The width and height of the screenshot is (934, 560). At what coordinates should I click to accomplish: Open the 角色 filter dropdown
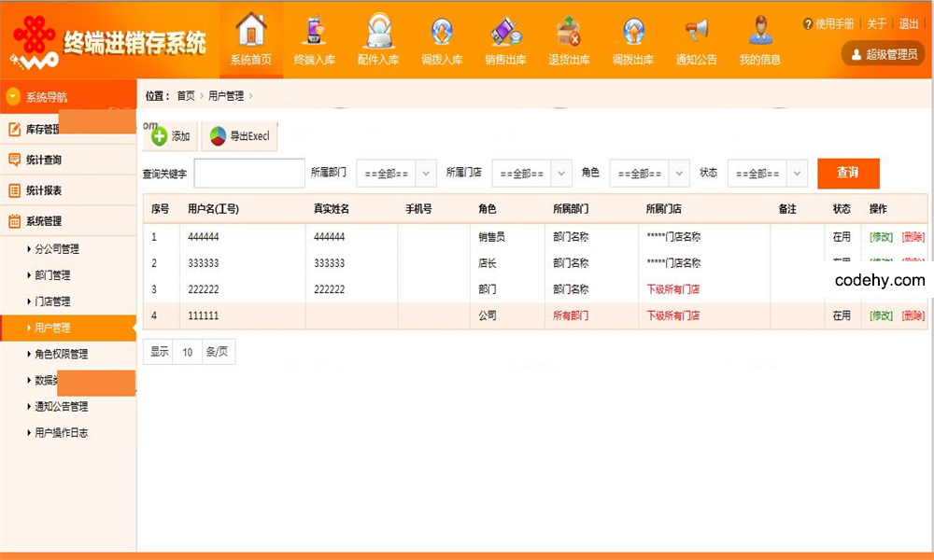pyautogui.click(x=650, y=174)
